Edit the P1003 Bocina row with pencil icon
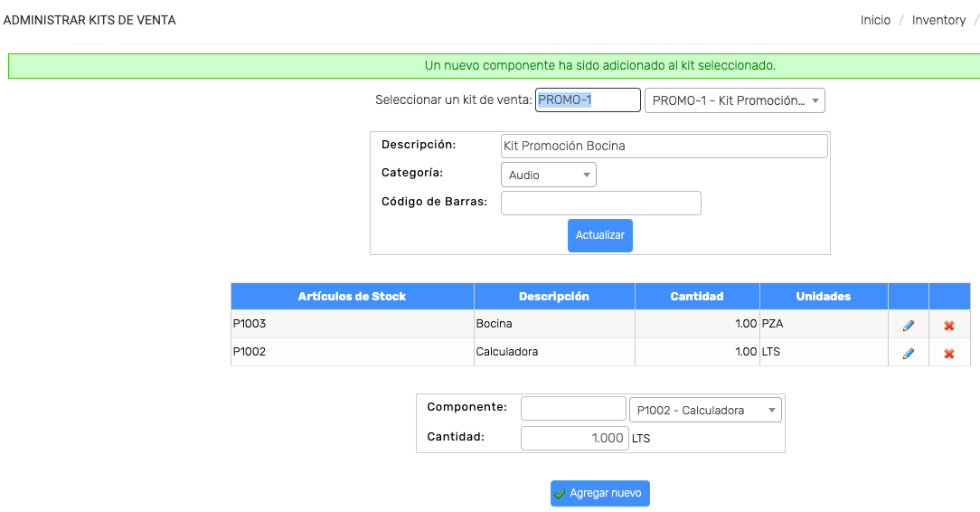The width and height of the screenshot is (980, 512). (x=908, y=325)
